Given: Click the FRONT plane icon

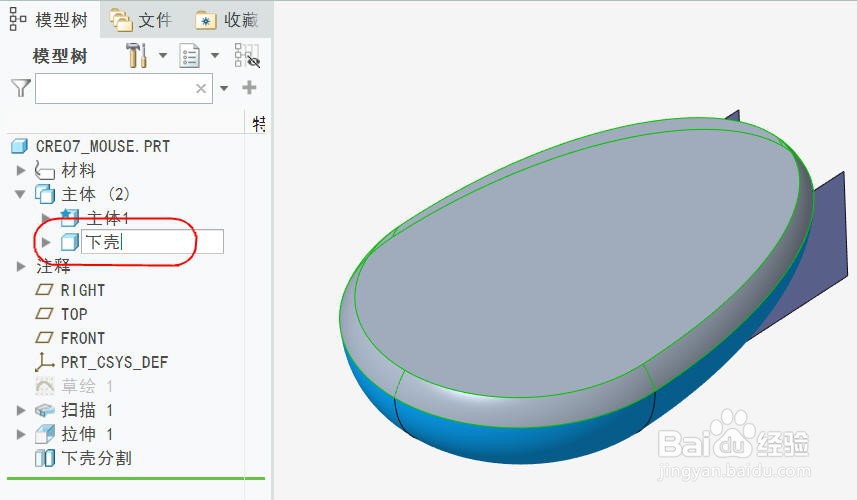Looking at the screenshot, I should point(44,338).
